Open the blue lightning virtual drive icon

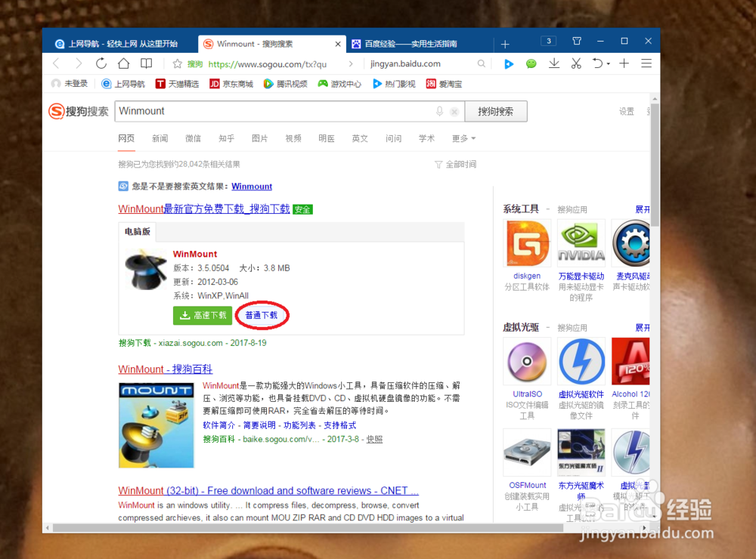pos(581,361)
